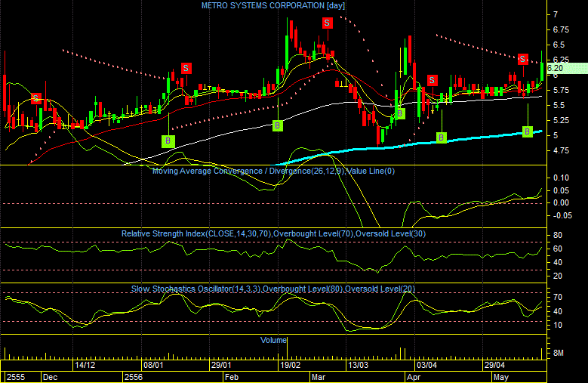Viewport: 588px width, 383px height.
Task: Click the Mar month label
Action: (x=319, y=377)
